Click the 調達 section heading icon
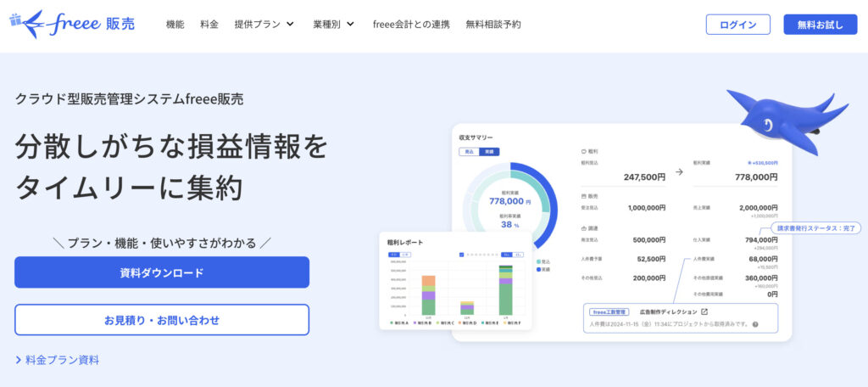 coord(583,228)
